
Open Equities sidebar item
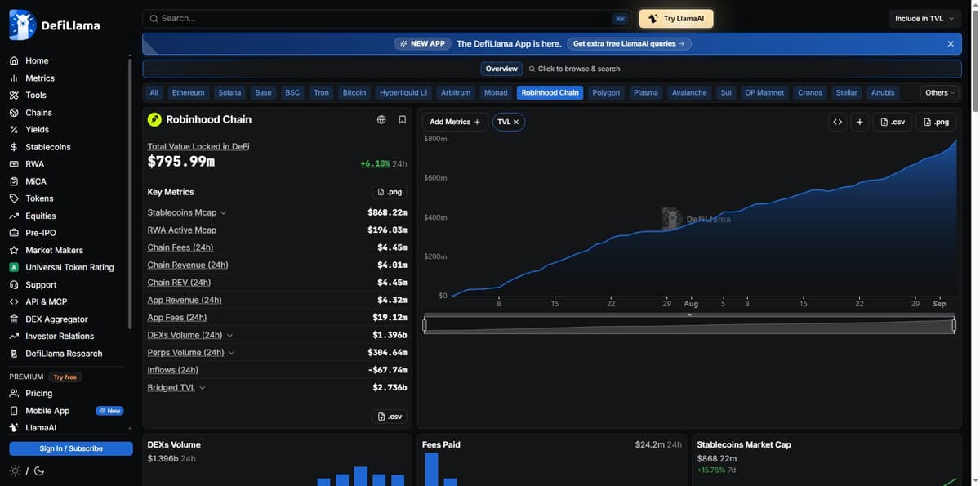(x=40, y=216)
